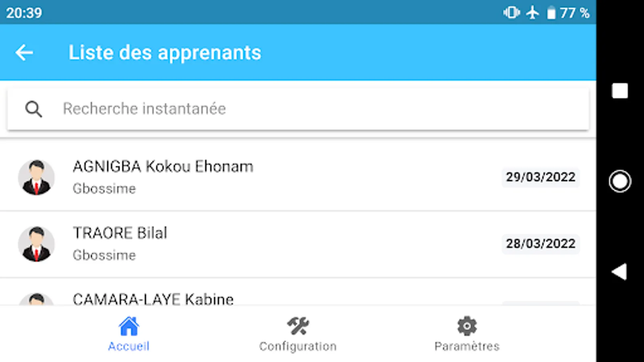Tap avatar of AGNIGBA Kokou Ehonam
644x362 pixels.
(36, 177)
